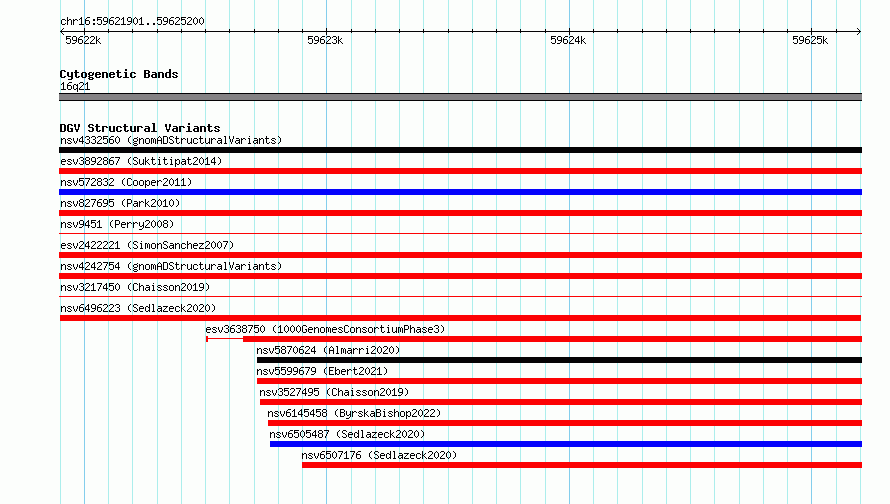This screenshot has width=890, height=504.
Task: Click the red bar for nsv5599679
Action: click(559, 381)
